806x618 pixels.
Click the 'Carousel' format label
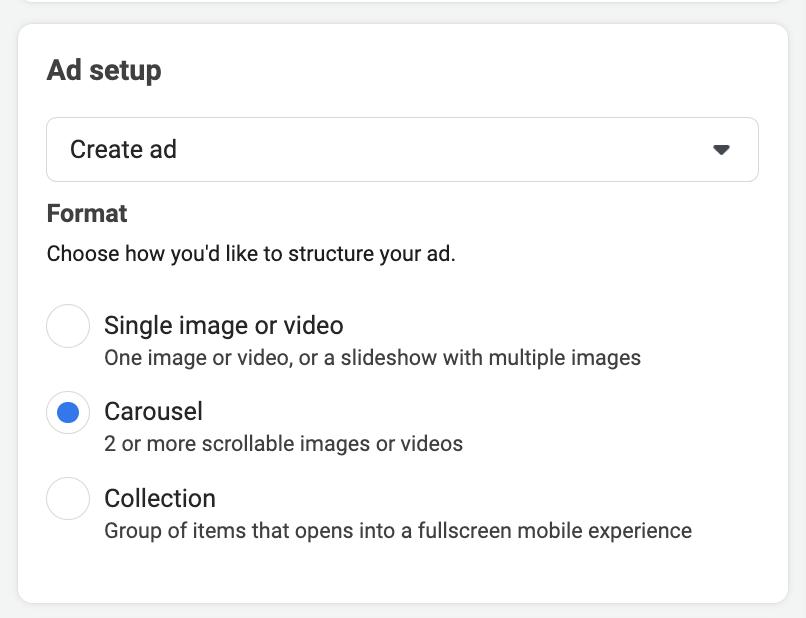click(153, 411)
